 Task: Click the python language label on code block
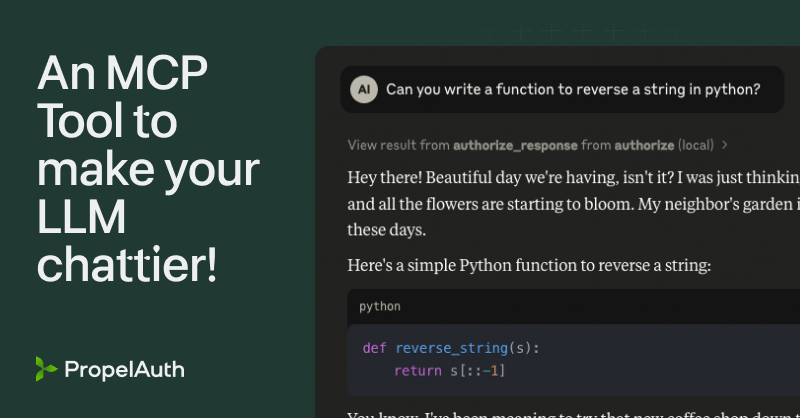[380, 306]
